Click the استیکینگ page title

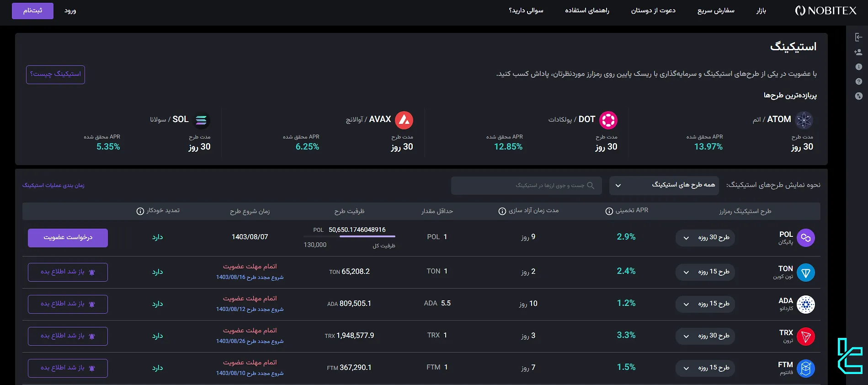pyautogui.click(x=793, y=47)
